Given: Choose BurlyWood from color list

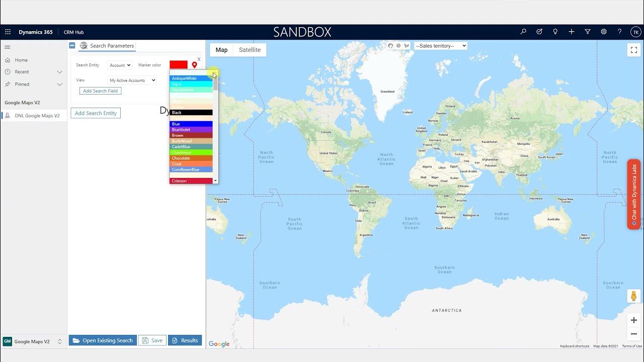Looking at the screenshot, I should (x=191, y=141).
